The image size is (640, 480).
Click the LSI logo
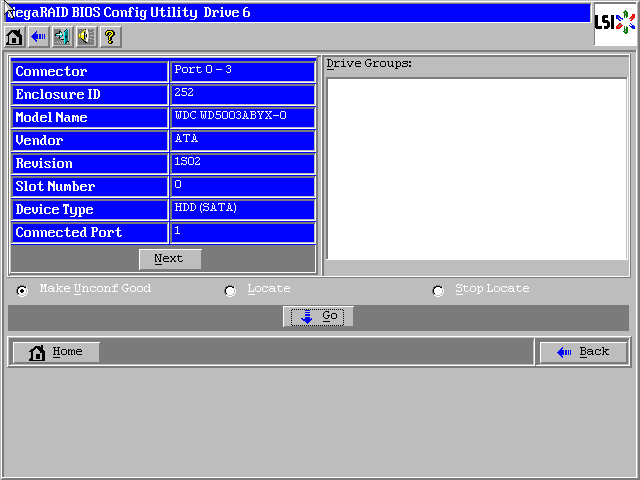pos(615,22)
